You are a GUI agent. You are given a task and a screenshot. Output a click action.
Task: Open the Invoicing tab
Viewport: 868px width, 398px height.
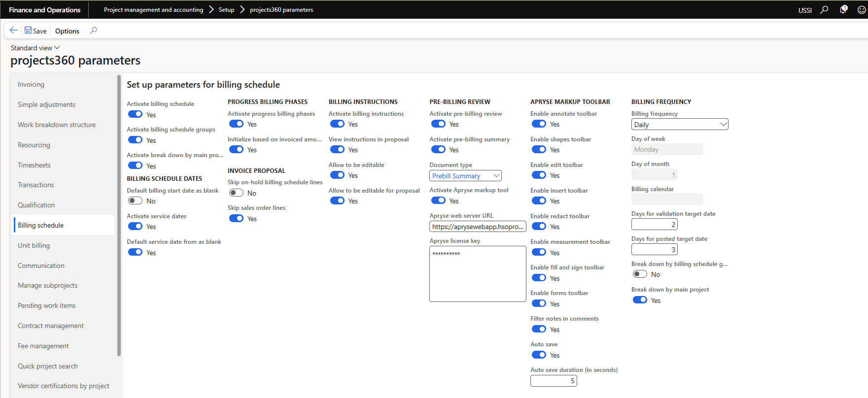[x=31, y=85]
